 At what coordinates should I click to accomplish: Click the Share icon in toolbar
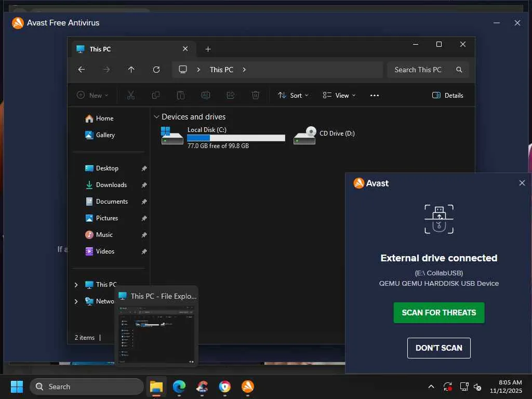tap(231, 96)
